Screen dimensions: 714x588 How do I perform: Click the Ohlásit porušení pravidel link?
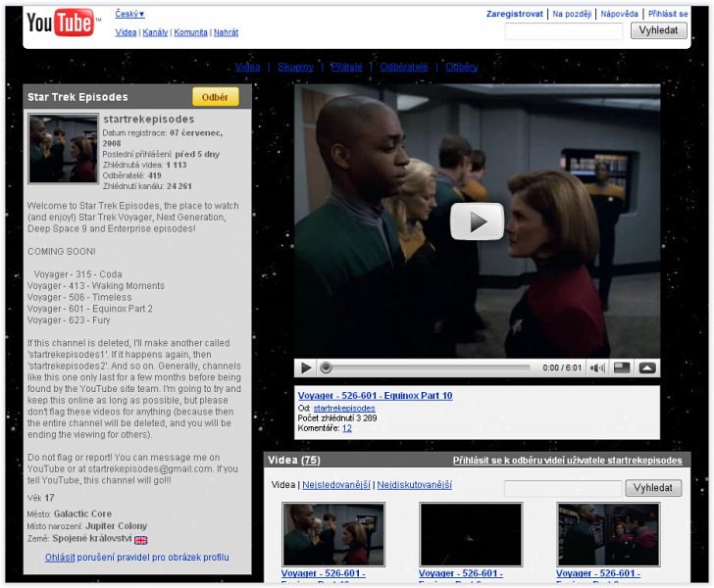pyautogui.click(x=137, y=557)
